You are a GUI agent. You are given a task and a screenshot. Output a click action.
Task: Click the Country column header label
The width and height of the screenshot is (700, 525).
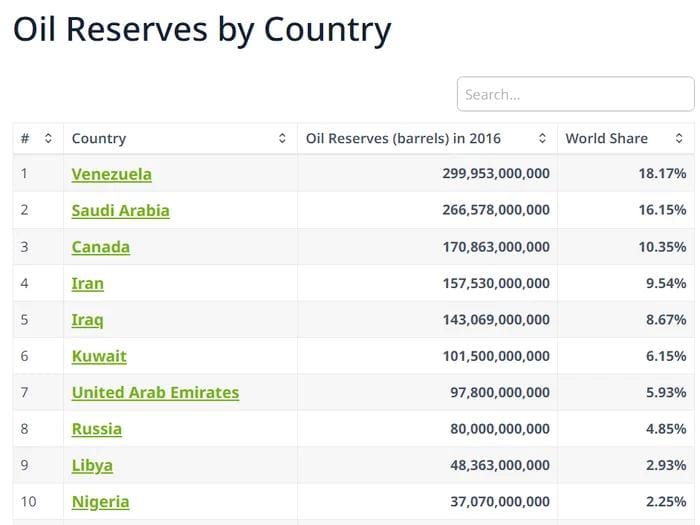[99, 139]
